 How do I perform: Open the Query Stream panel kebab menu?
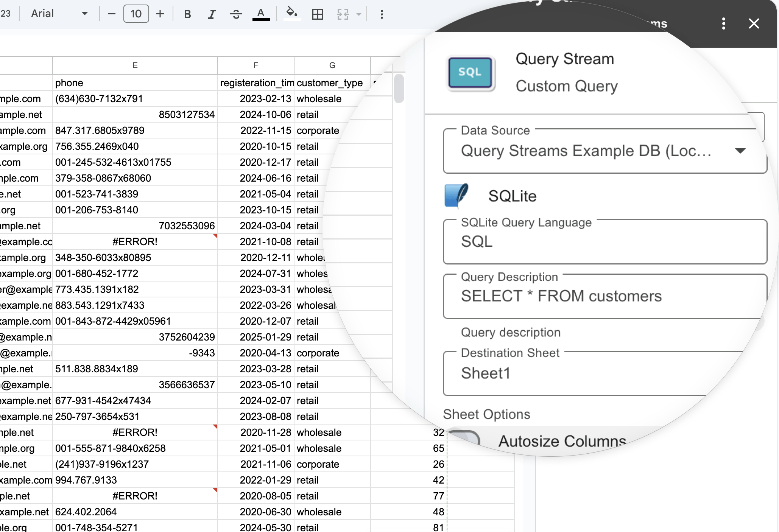click(723, 24)
